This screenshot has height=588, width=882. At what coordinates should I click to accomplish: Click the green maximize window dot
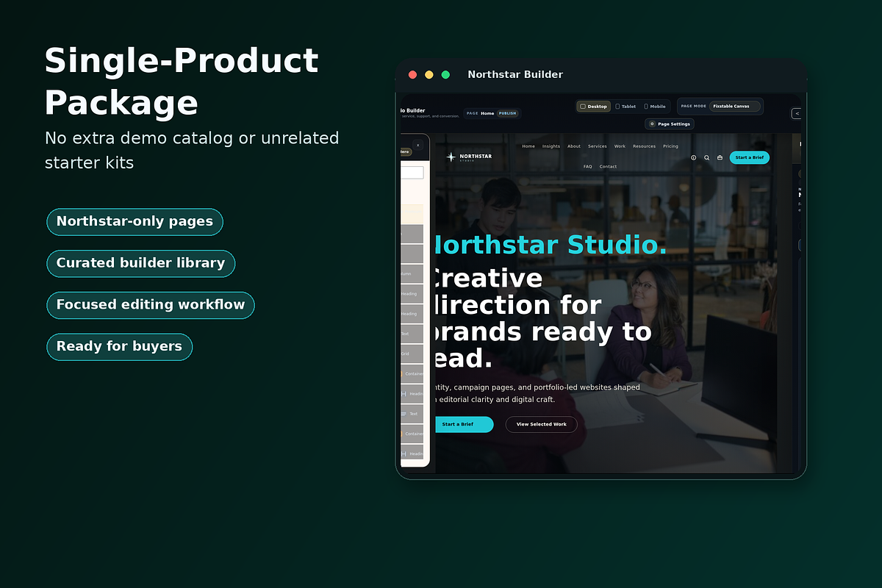(x=445, y=74)
